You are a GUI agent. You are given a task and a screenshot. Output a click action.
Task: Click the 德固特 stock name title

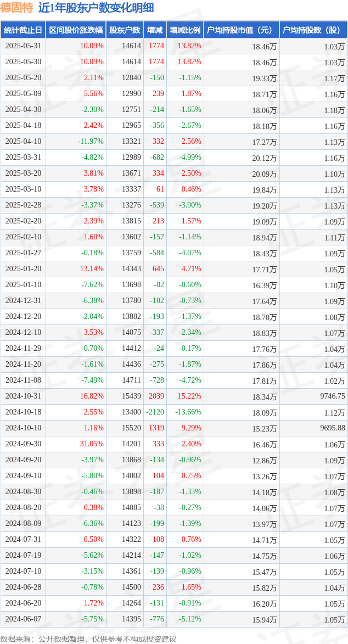(17, 8)
